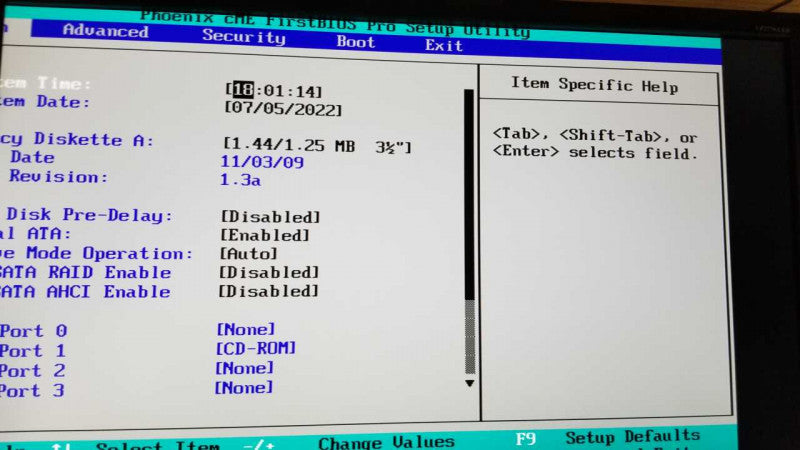Viewport: 800px width, 450px height.
Task: Click the Revision label
Action: [58, 177]
